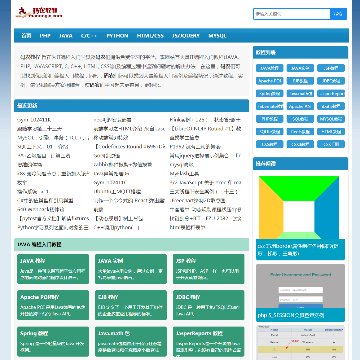Open the JS/JQUERY navigation menu item
This screenshot has height=360, width=360.
coord(186,36)
